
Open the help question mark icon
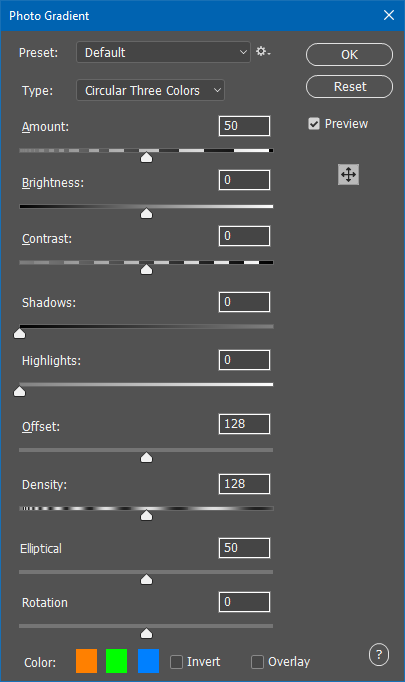point(379,655)
